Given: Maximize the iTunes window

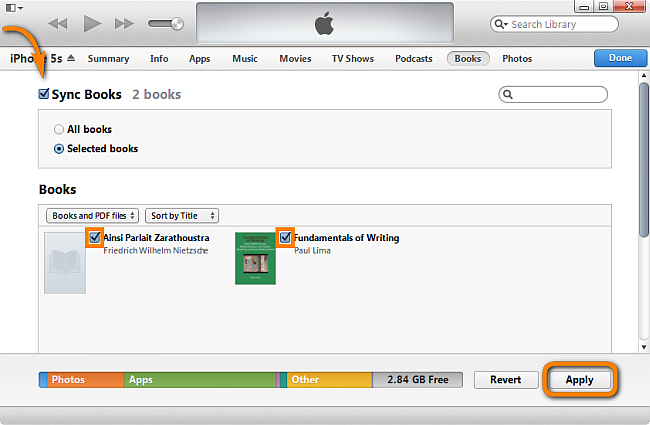Looking at the screenshot, I should pos(604,6).
